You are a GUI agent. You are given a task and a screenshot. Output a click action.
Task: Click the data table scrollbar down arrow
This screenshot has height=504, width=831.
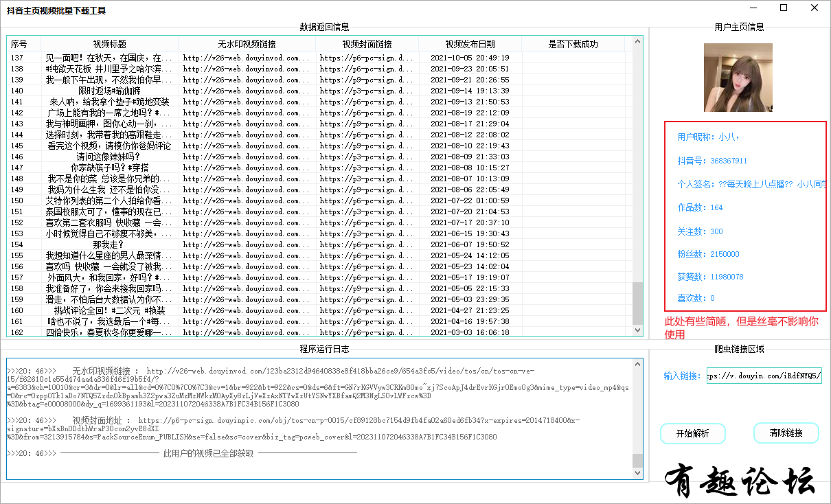pos(637,331)
